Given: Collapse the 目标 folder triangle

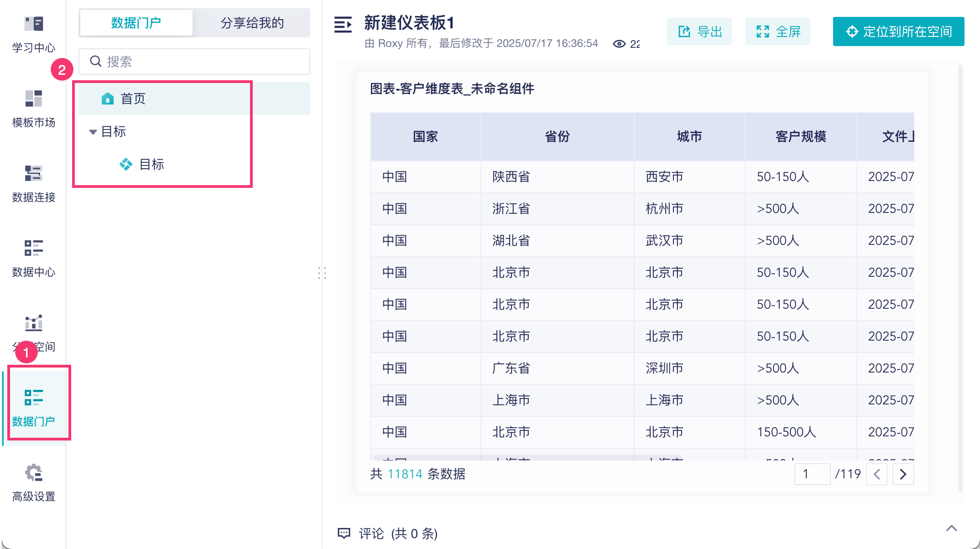Looking at the screenshot, I should click(x=93, y=132).
